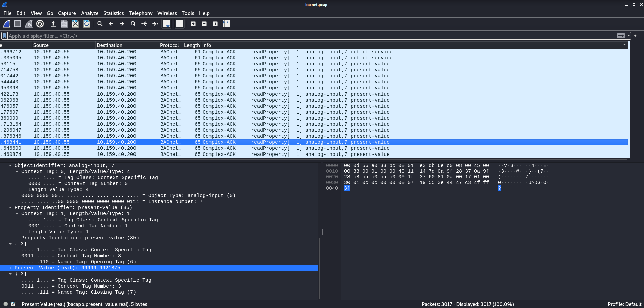This screenshot has width=644, height=308.
Task: Click Profile: Default in status bar
Action: pyautogui.click(x=624, y=304)
